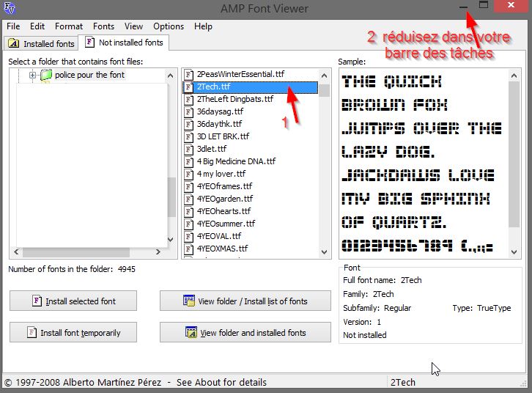Open the Options menu
The width and height of the screenshot is (532, 393).
(169, 26)
